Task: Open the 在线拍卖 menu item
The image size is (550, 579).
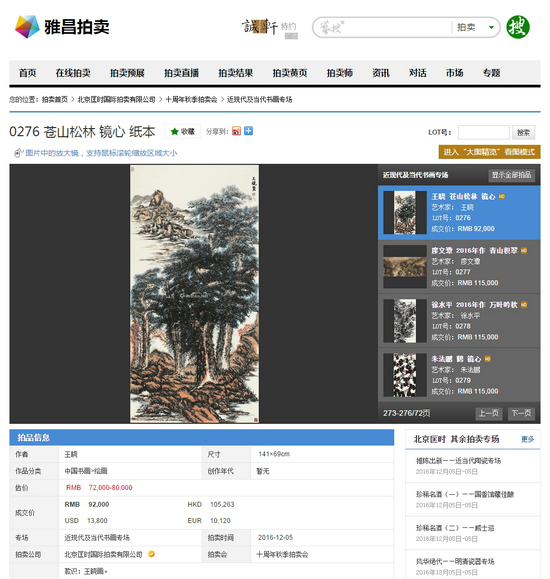Action: coord(73,73)
